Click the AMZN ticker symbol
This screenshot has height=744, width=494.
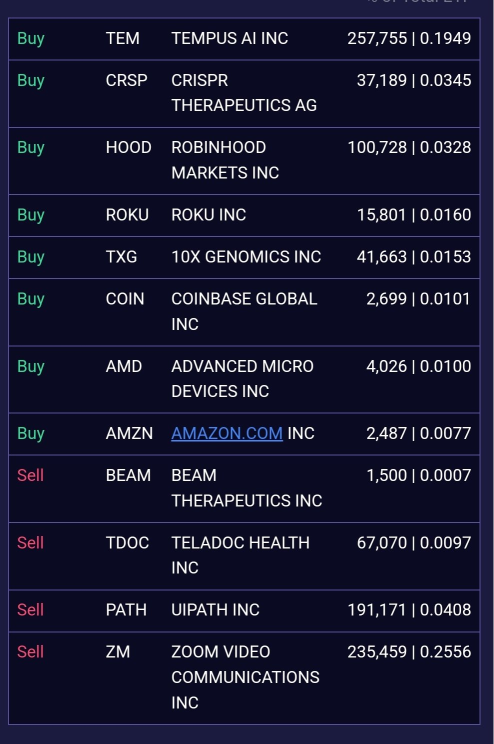[x=129, y=433]
